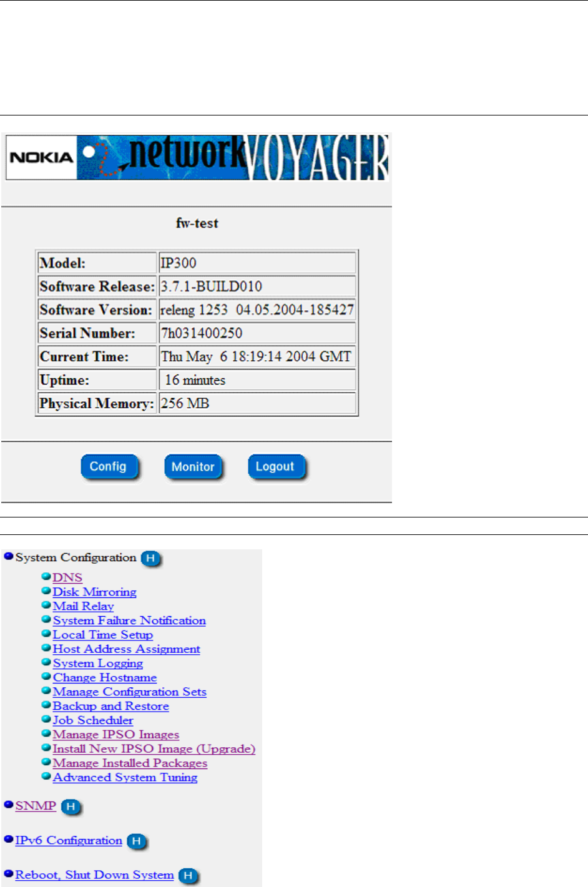Open help icon beside System Configuration

[150, 558]
